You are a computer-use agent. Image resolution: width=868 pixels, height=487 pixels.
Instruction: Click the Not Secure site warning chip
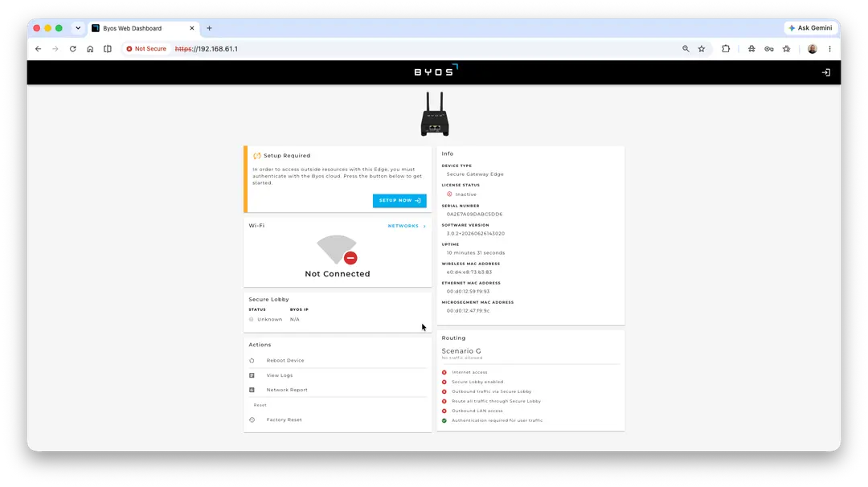coord(146,49)
